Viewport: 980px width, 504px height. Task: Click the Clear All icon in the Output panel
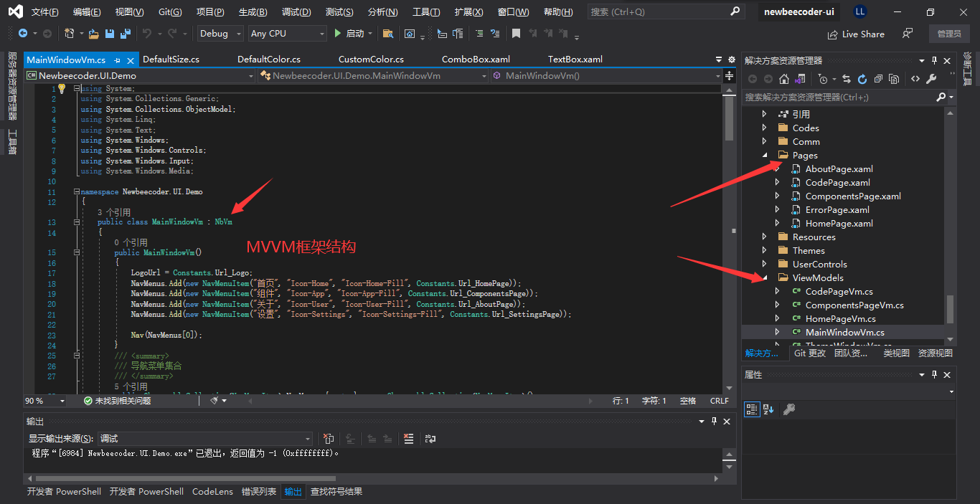[x=408, y=439]
